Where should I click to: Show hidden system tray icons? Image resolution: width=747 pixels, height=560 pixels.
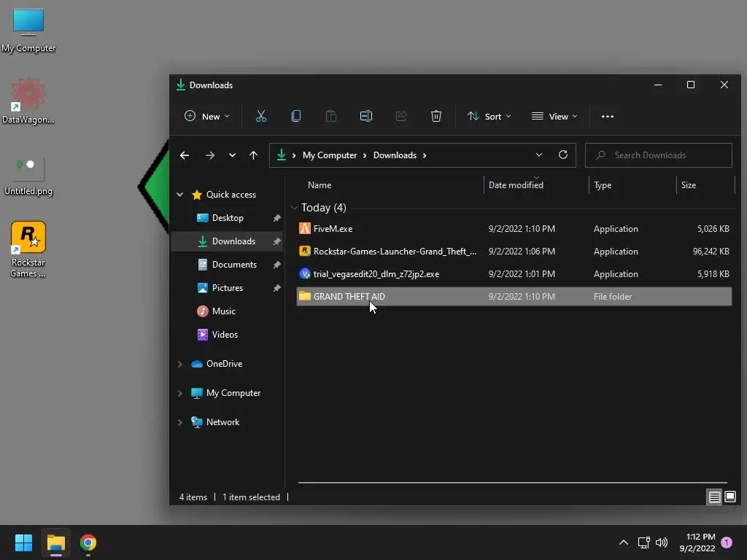623,542
